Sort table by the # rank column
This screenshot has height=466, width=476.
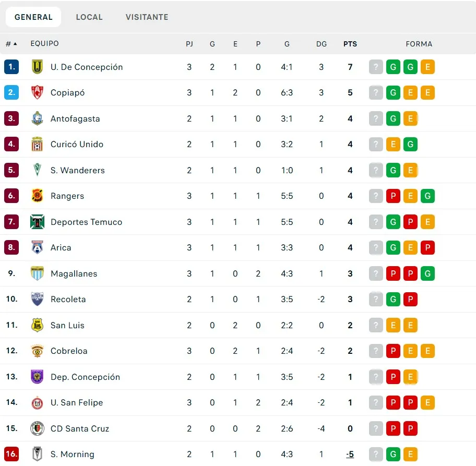pos(11,44)
